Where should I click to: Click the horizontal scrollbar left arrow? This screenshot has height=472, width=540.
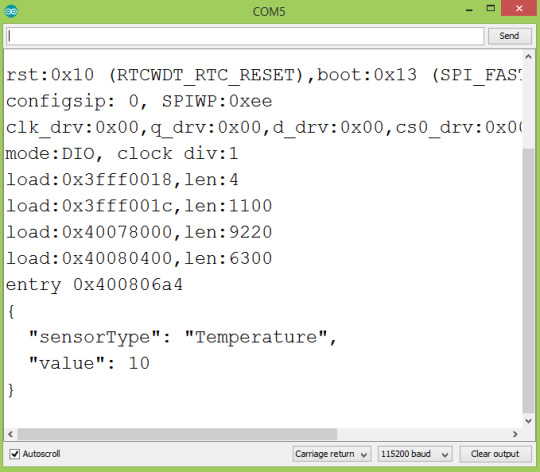click(11, 434)
